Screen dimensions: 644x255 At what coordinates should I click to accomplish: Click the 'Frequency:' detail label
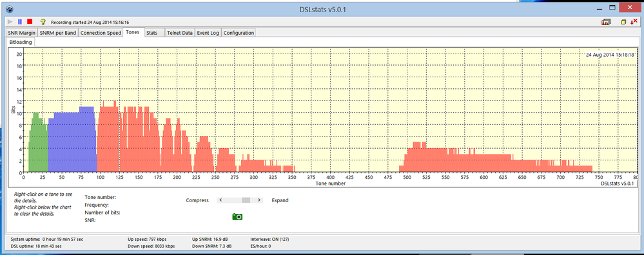pyautogui.click(x=97, y=205)
